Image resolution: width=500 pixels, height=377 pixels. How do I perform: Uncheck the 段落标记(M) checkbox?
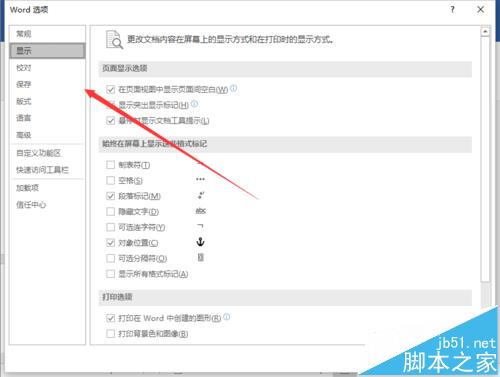tap(110, 196)
